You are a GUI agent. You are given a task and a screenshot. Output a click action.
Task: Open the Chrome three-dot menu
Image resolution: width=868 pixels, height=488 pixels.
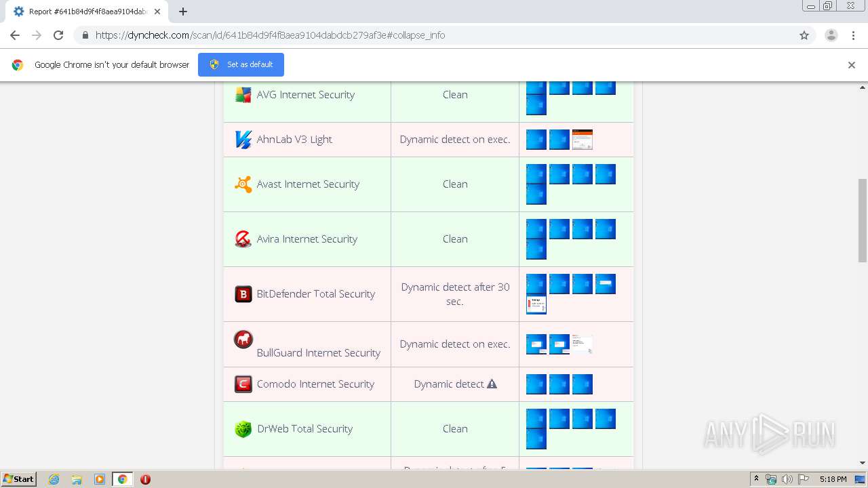853,35
